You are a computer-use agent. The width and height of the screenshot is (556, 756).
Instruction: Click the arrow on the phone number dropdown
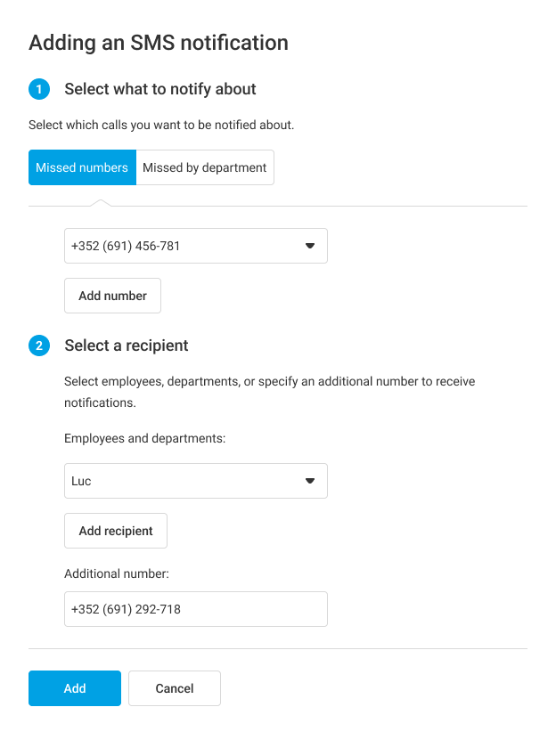pyautogui.click(x=310, y=246)
